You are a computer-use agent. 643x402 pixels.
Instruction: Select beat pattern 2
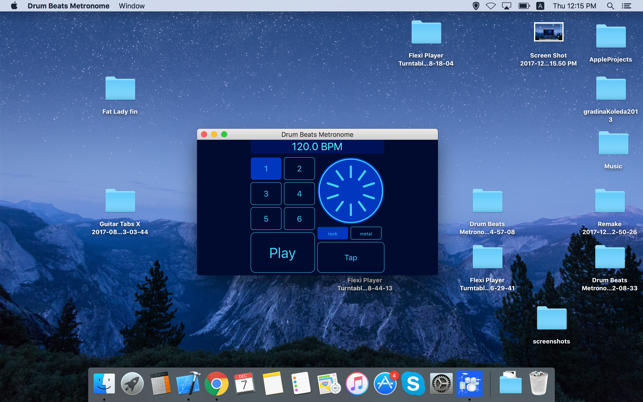pos(299,169)
